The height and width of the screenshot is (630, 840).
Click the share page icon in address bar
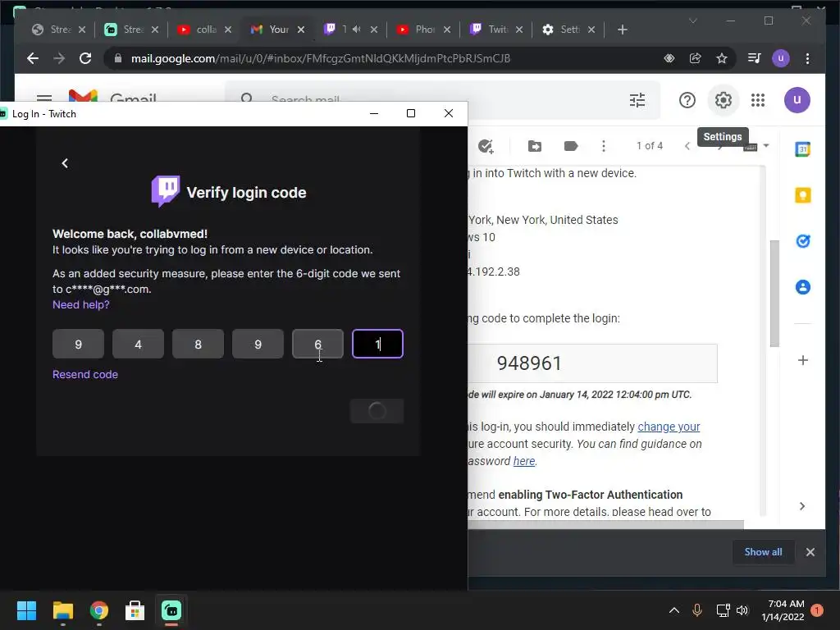click(x=696, y=58)
